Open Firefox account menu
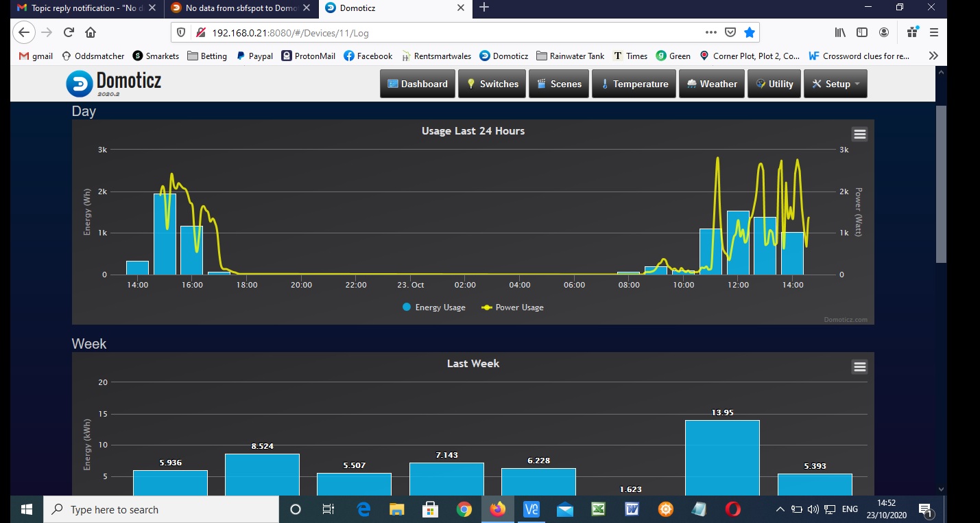The image size is (980, 523). point(884,32)
